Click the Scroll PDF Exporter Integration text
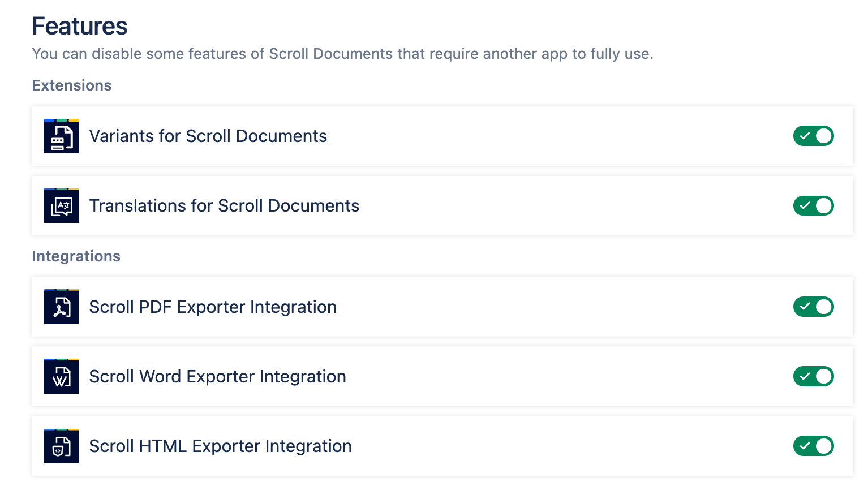Viewport: 868px width, 499px height. coord(213,307)
